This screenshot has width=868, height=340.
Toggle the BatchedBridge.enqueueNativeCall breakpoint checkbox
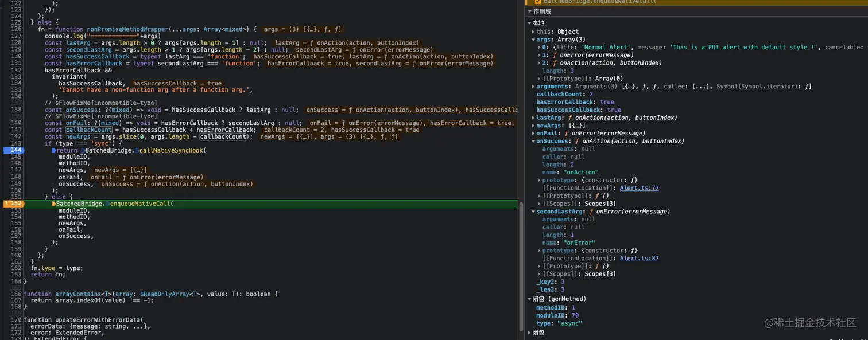click(x=537, y=2)
